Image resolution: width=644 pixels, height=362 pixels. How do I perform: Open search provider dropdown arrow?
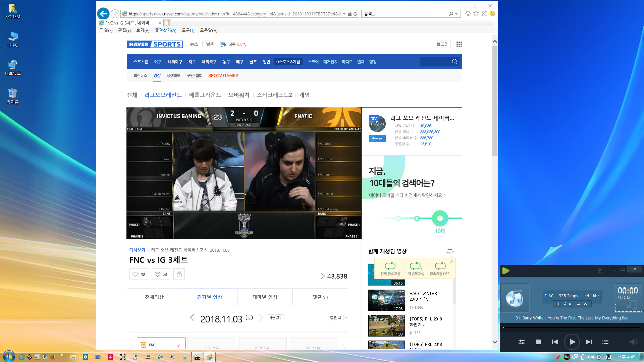457,14
